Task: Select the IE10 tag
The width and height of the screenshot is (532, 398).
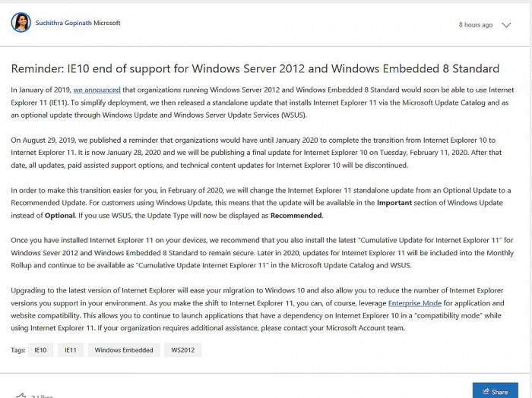Action: (40, 350)
